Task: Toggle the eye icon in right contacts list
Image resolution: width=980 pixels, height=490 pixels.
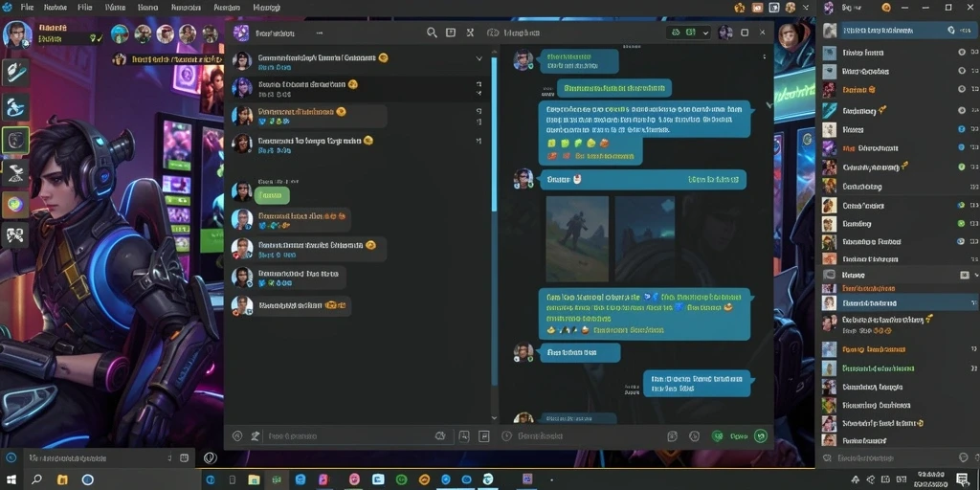Action: 961,241
